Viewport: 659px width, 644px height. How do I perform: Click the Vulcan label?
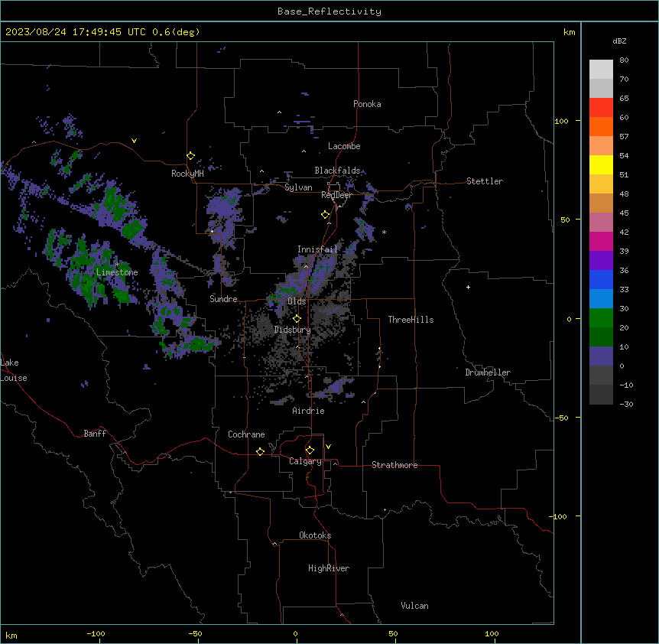tap(415, 606)
